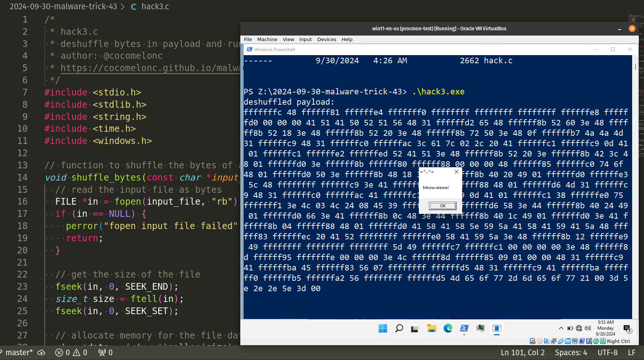Click the network globe tray icon
644x360 pixels.
point(579,328)
